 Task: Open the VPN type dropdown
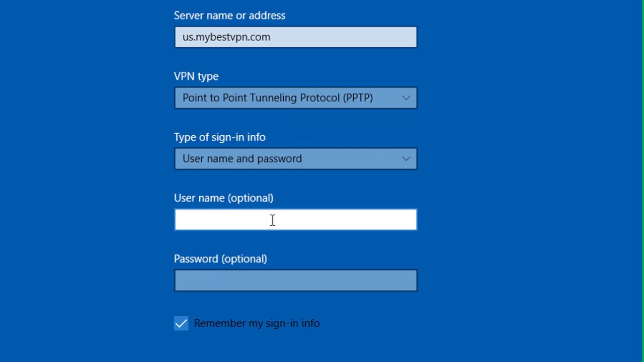(x=295, y=98)
